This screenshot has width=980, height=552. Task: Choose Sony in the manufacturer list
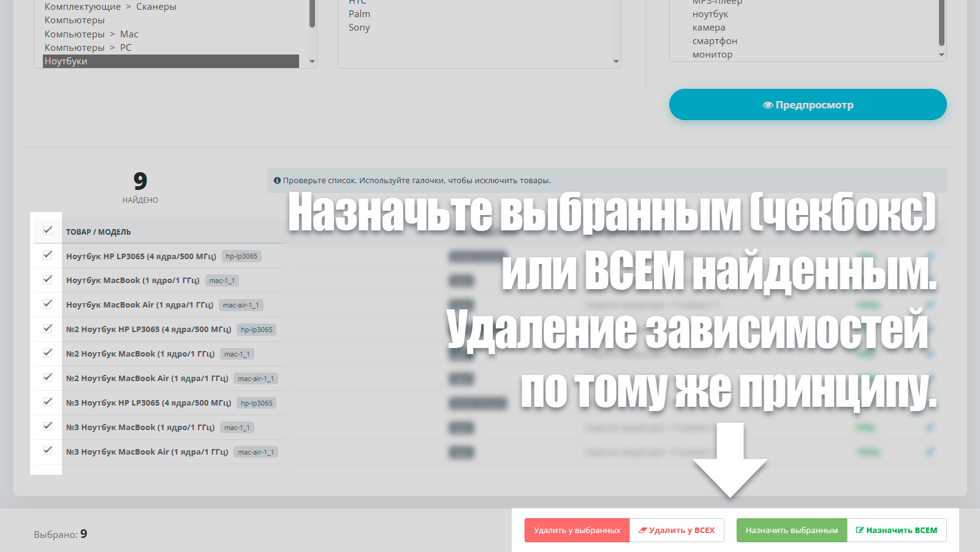coord(359,28)
